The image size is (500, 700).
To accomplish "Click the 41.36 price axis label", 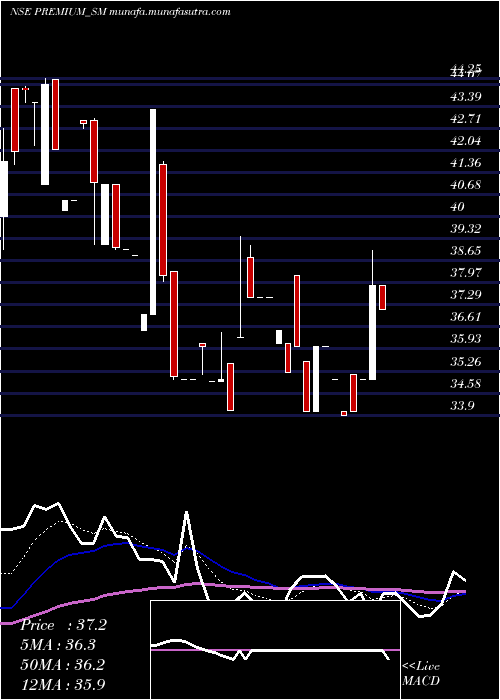I will coord(466,163).
